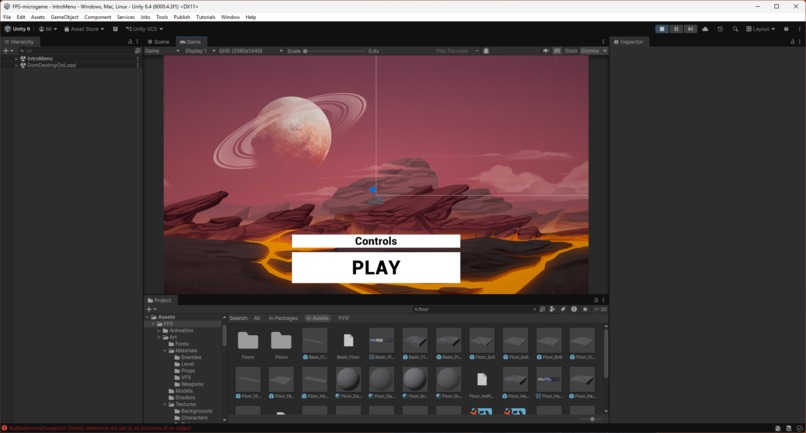Click the Project search open-in-Search icon

tap(542, 309)
